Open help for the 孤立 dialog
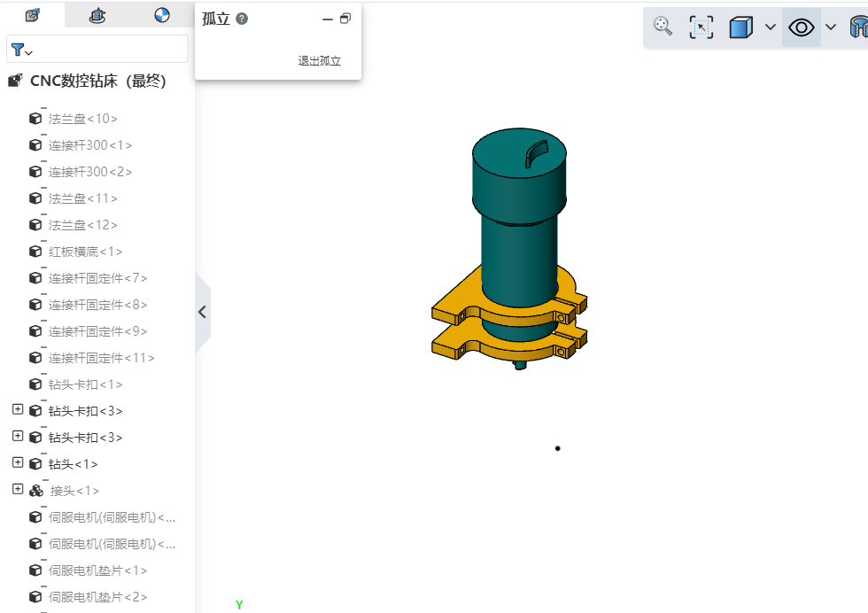This screenshot has height=613, width=868. pyautogui.click(x=242, y=19)
